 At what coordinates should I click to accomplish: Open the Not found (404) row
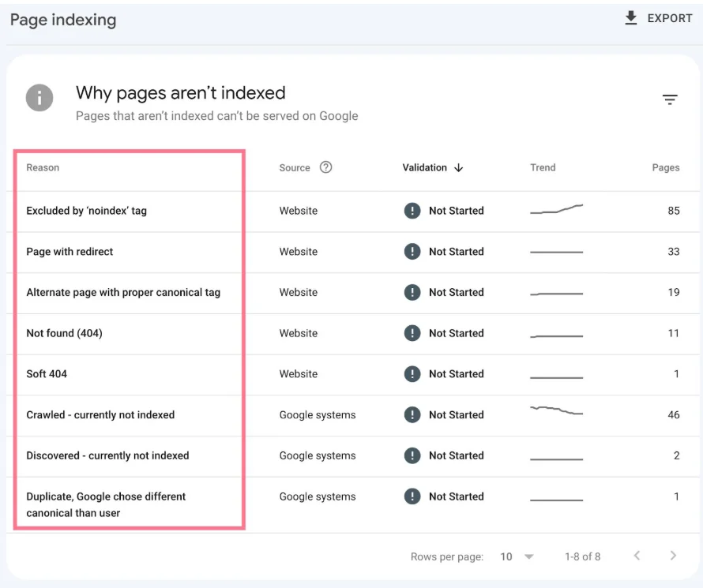353,334
